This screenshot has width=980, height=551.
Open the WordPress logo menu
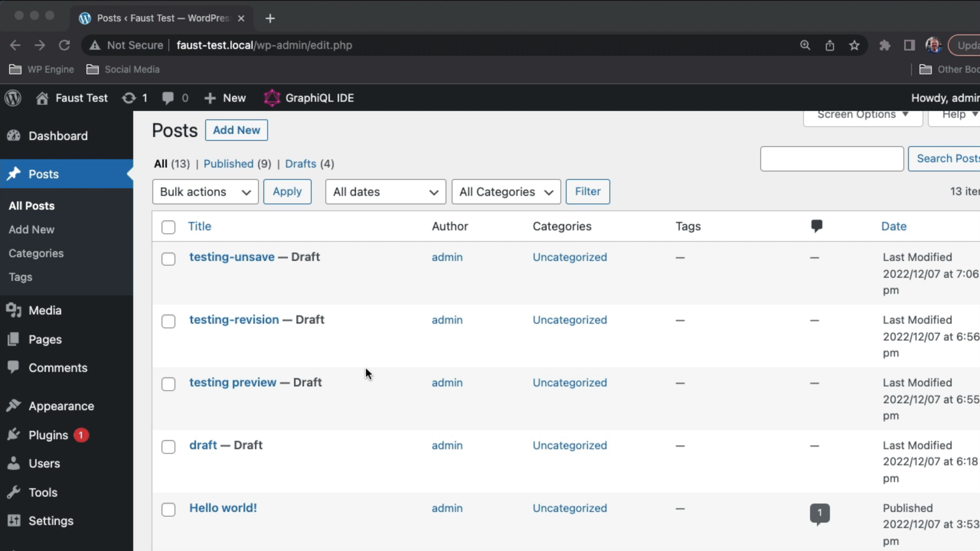13,98
